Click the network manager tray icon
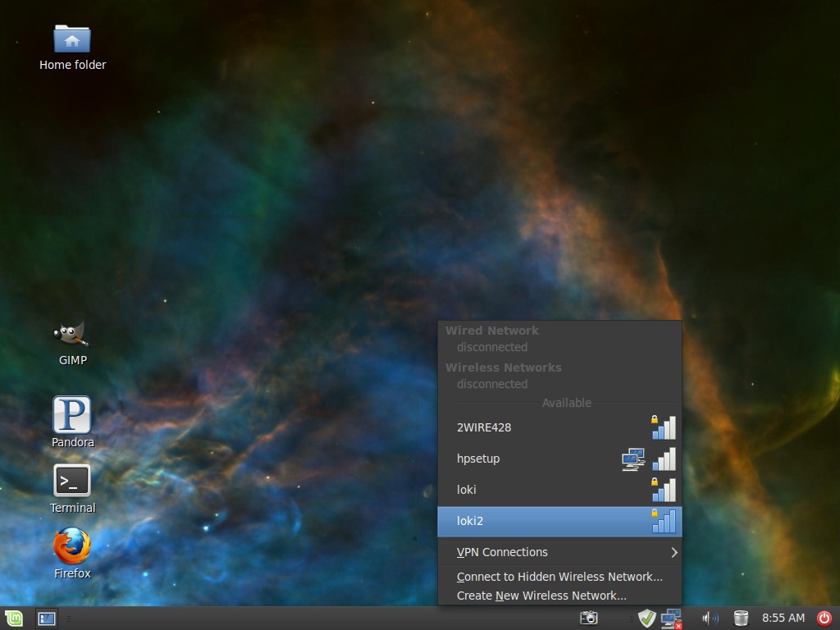The image size is (840, 630). click(x=671, y=619)
